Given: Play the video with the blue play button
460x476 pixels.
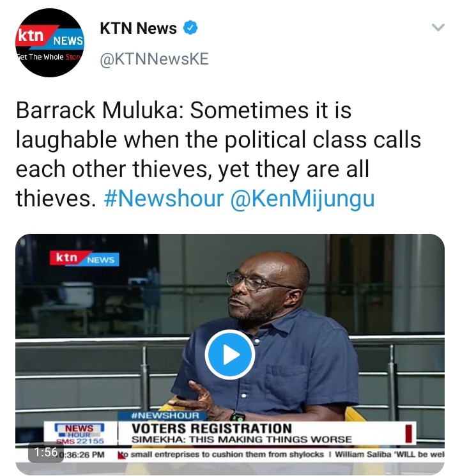Looking at the screenshot, I should point(230,354).
